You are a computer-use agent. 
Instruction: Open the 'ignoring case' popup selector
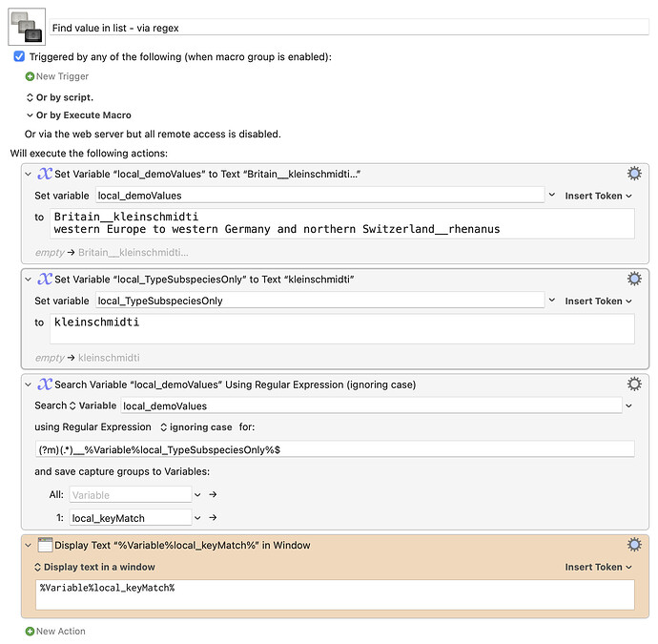coord(196,427)
